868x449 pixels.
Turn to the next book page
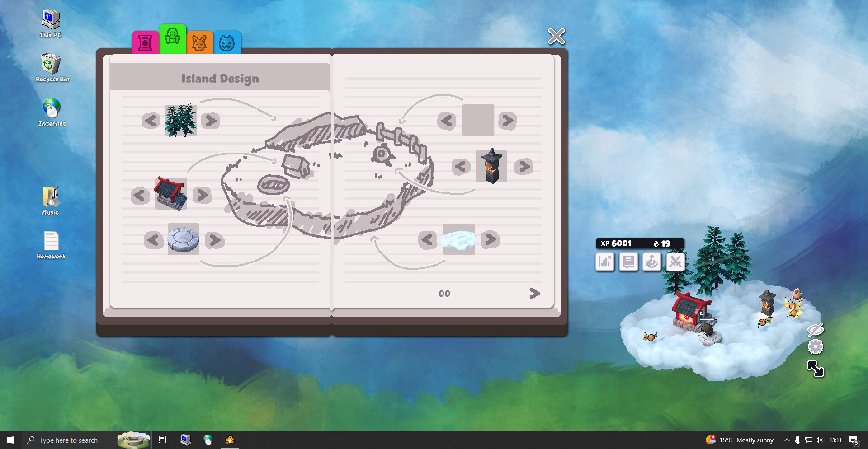534,294
